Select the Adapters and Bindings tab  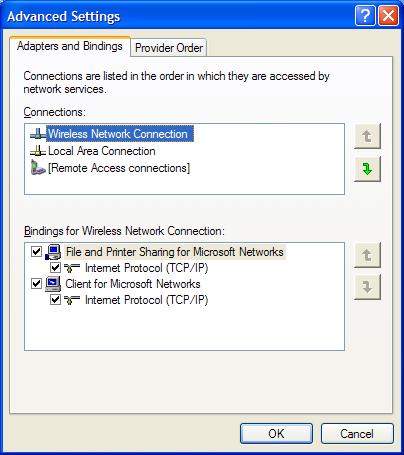pos(70,46)
